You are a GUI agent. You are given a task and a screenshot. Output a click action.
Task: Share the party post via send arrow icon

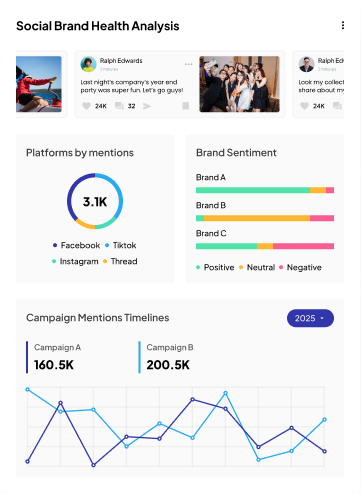147,106
